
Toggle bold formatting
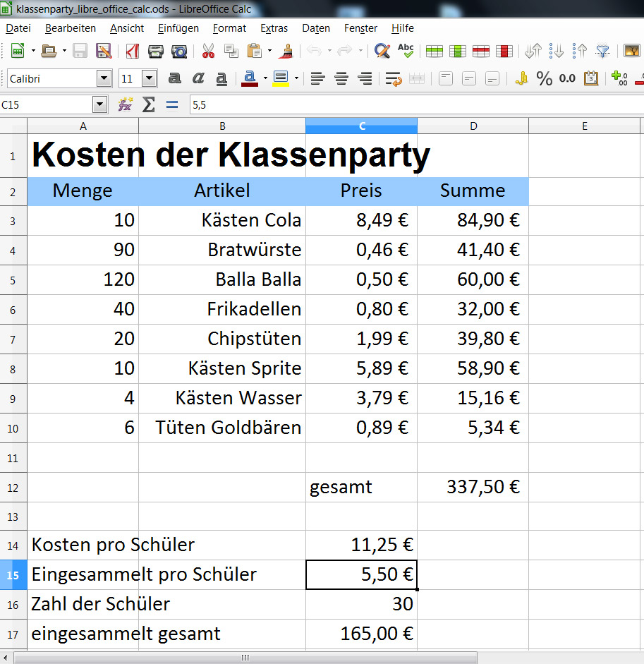pos(175,78)
